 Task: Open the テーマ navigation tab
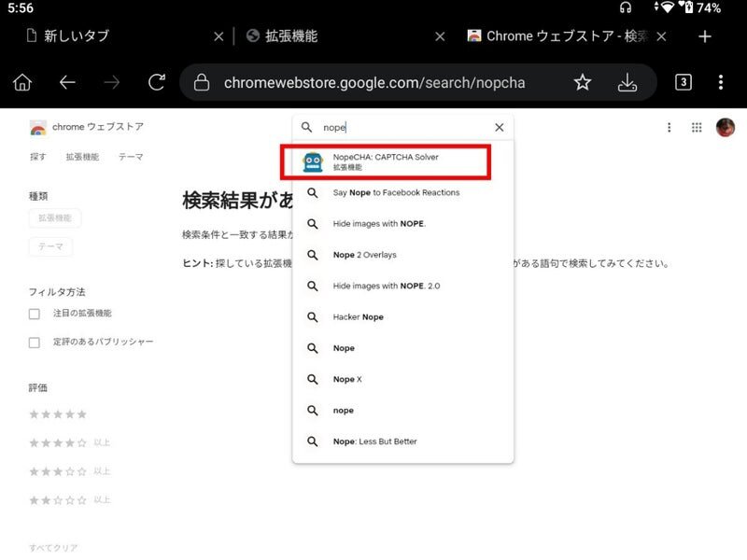(x=131, y=157)
